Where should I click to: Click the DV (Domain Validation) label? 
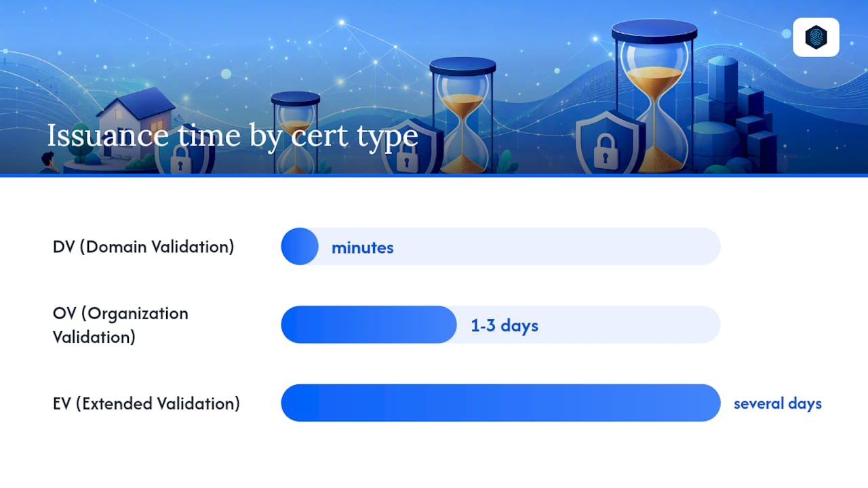click(x=144, y=246)
